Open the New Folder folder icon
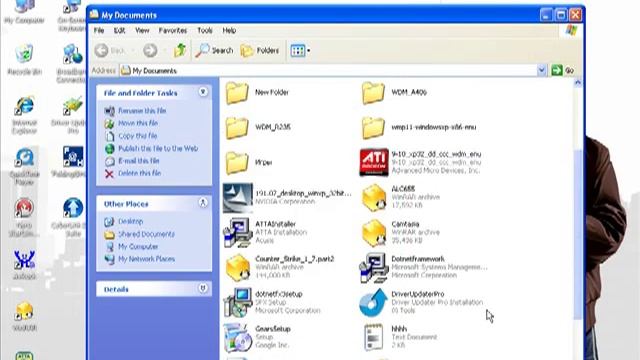This screenshot has width=640, height=360. 237,93
